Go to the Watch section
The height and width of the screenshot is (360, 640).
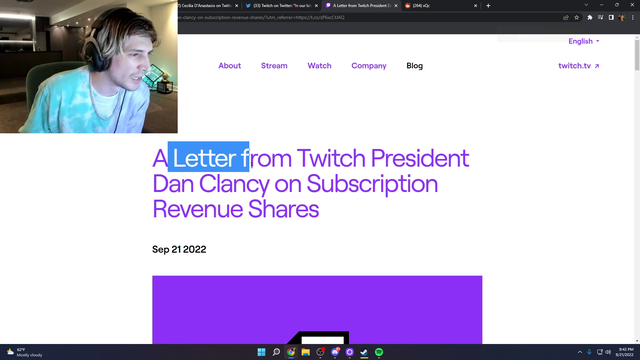tap(319, 66)
